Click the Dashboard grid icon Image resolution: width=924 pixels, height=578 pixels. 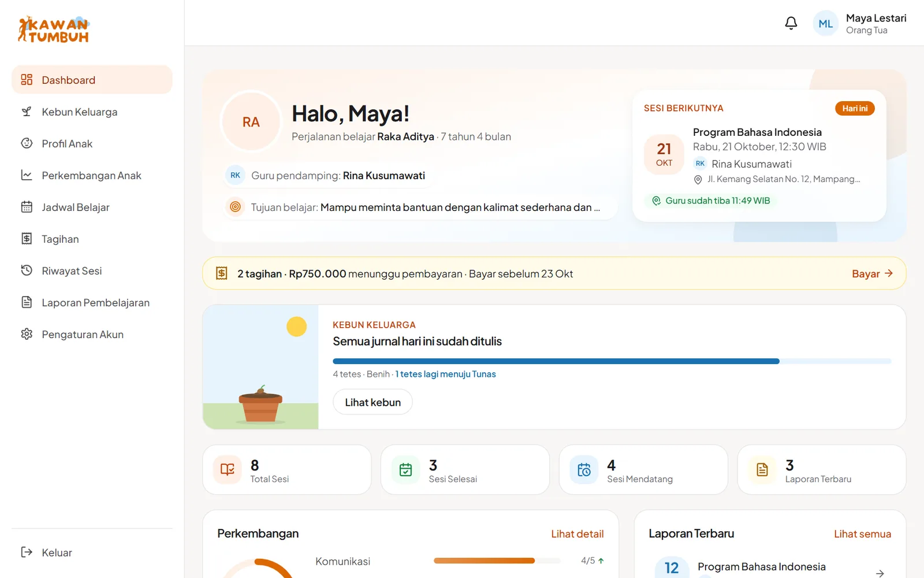(x=27, y=80)
